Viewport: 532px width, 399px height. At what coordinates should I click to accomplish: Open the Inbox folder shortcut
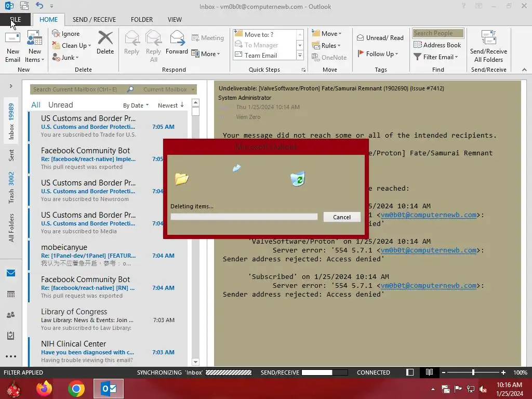point(11,121)
